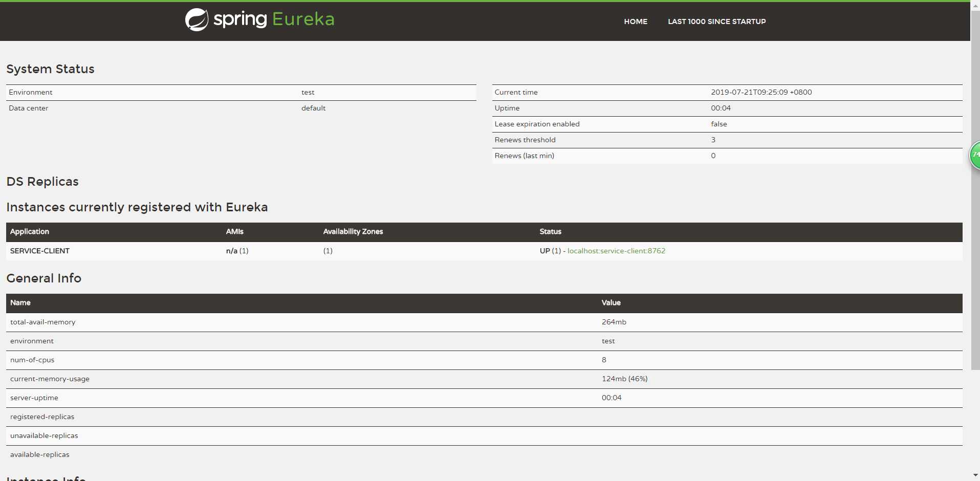
Task: Click the 'UP (1)' status text
Action: (550, 251)
